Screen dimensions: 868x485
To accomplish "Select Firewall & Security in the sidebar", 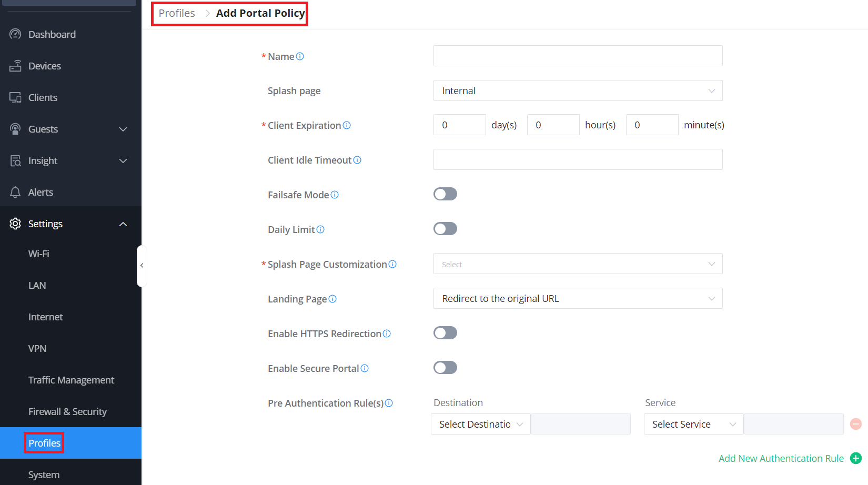I will tap(67, 411).
